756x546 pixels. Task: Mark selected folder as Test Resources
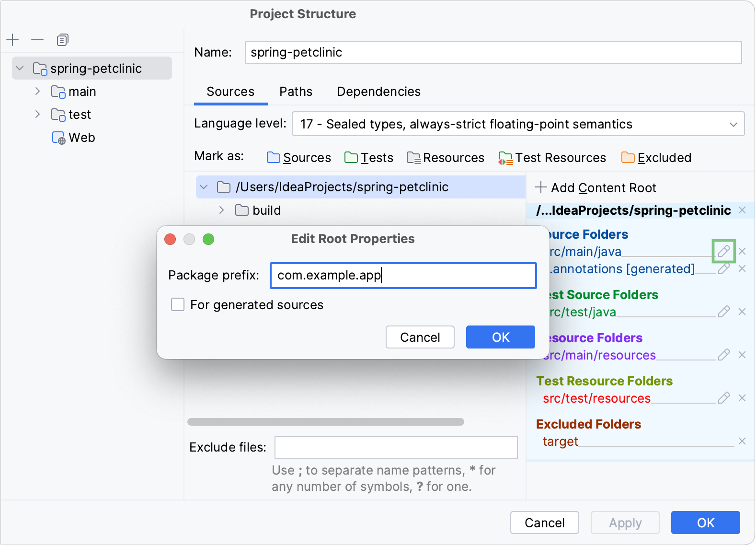coord(552,158)
